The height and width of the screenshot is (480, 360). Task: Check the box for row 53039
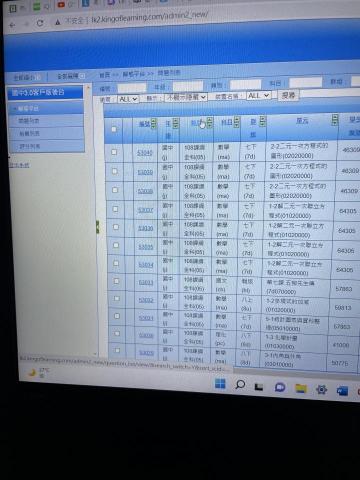(114, 171)
